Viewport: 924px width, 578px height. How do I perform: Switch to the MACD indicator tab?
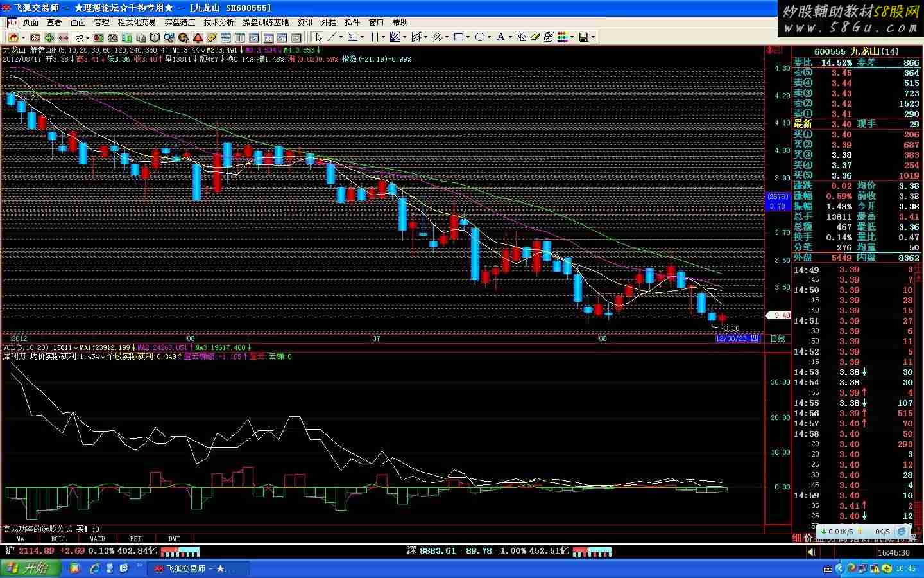[97, 539]
